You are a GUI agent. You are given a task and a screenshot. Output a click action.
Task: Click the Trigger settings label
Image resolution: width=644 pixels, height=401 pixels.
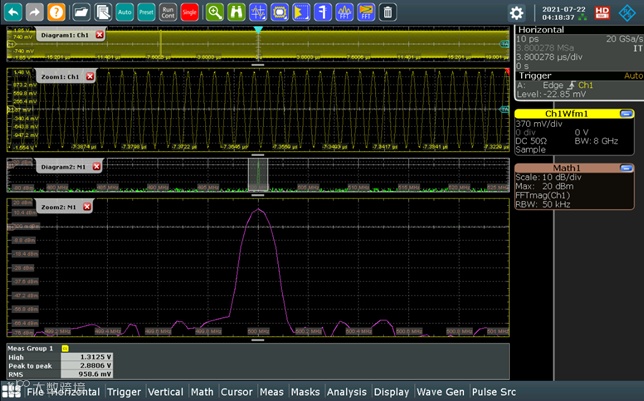[535, 76]
